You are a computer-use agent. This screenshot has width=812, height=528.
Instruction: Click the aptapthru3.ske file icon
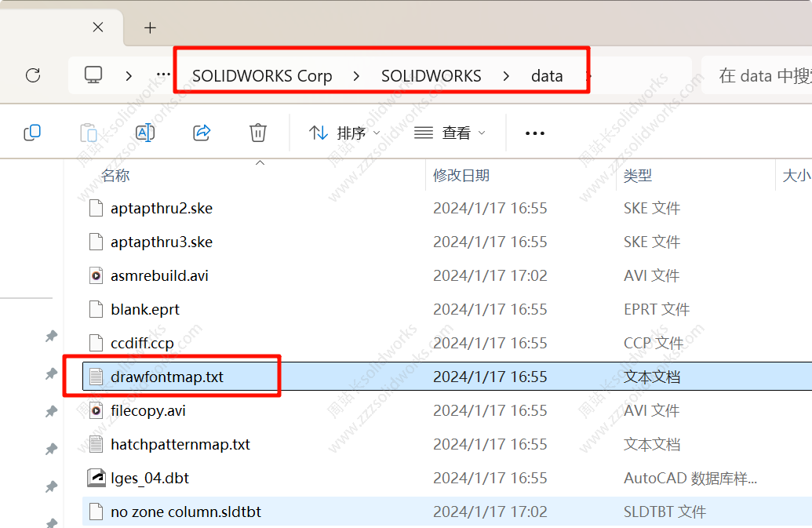(96, 242)
